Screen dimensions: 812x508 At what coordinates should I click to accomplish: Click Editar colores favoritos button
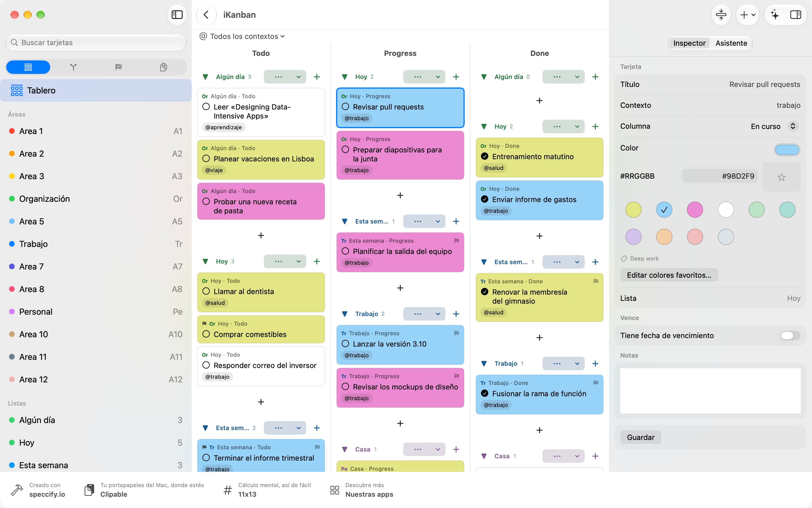tap(669, 275)
